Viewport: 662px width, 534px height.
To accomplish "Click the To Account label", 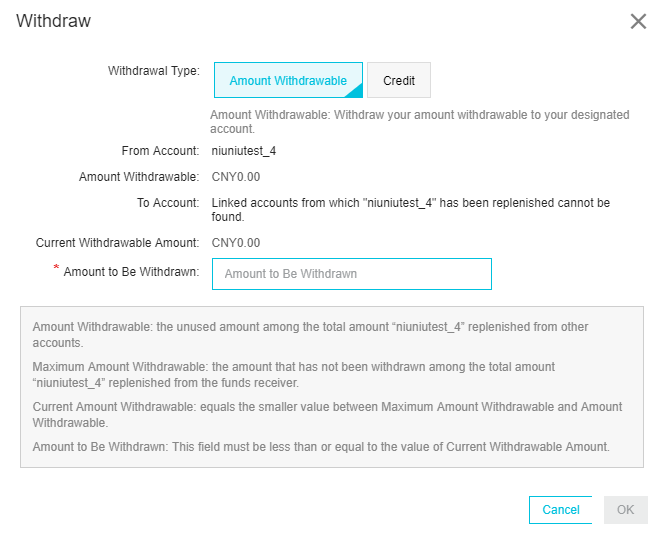I will coord(168,203).
